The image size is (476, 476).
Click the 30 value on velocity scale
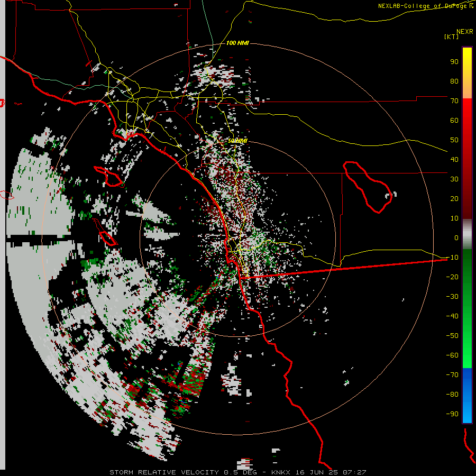[454, 179]
